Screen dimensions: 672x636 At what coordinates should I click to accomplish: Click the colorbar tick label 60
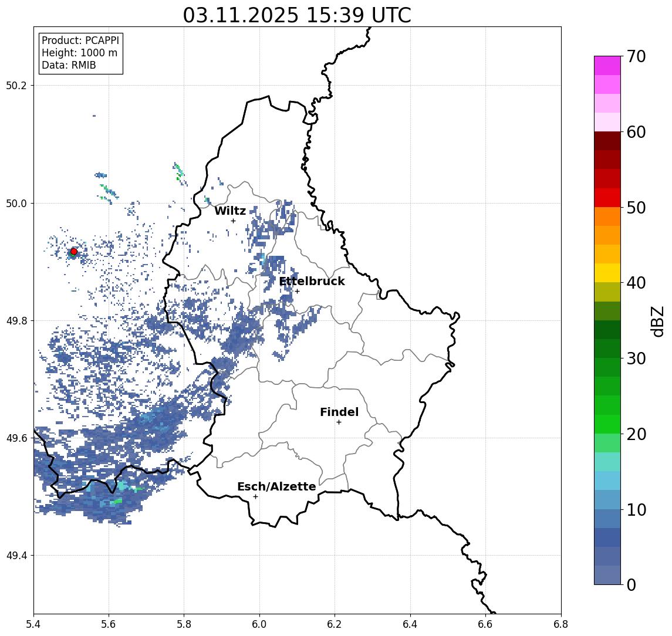click(636, 133)
